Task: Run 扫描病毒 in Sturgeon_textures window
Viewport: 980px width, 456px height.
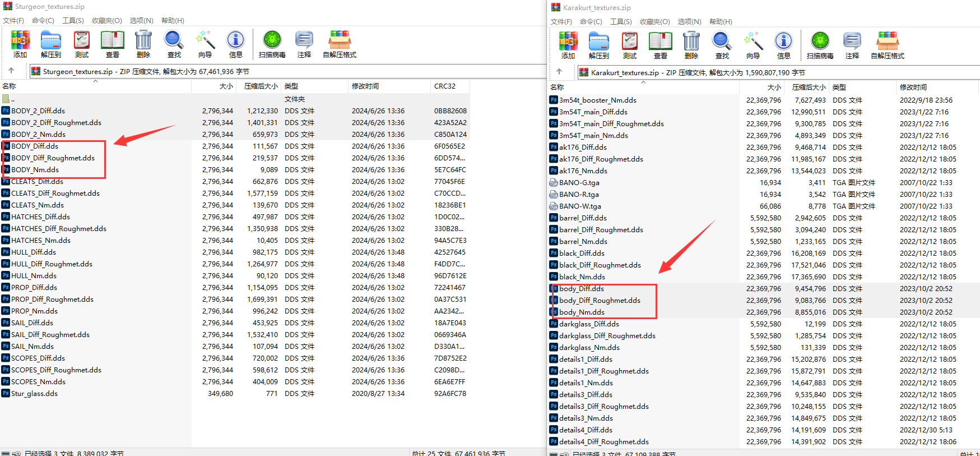Action: [x=272, y=44]
